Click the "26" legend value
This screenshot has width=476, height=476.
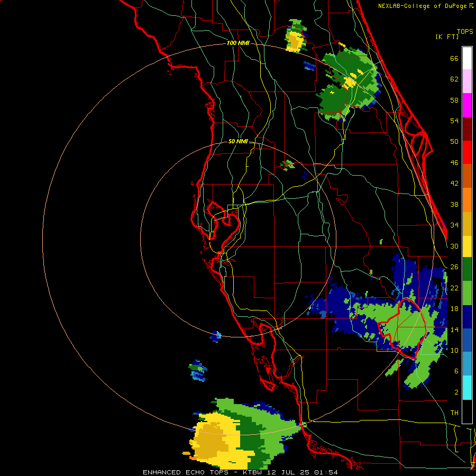click(x=454, y=267)
